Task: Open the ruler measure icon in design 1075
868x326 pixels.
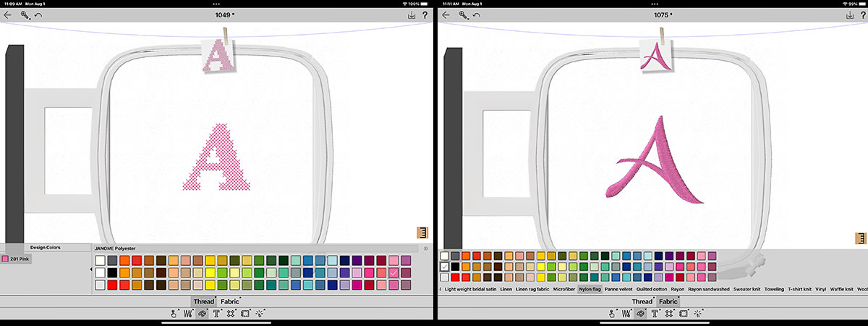Action: (x=860, y=238)
